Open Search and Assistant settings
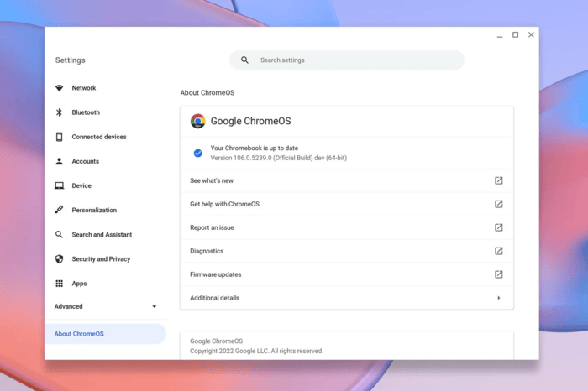This screenshot has height=391, width=588. point(102,234)
